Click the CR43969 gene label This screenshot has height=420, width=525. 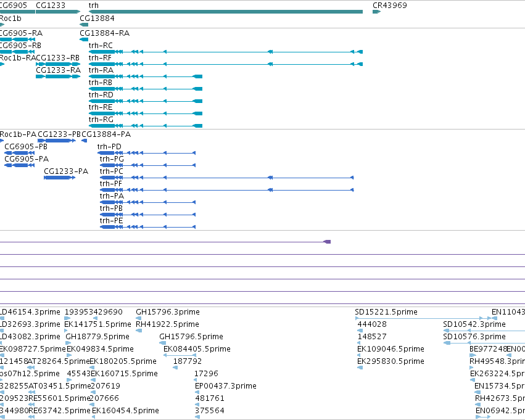click(x=390, y=6)
